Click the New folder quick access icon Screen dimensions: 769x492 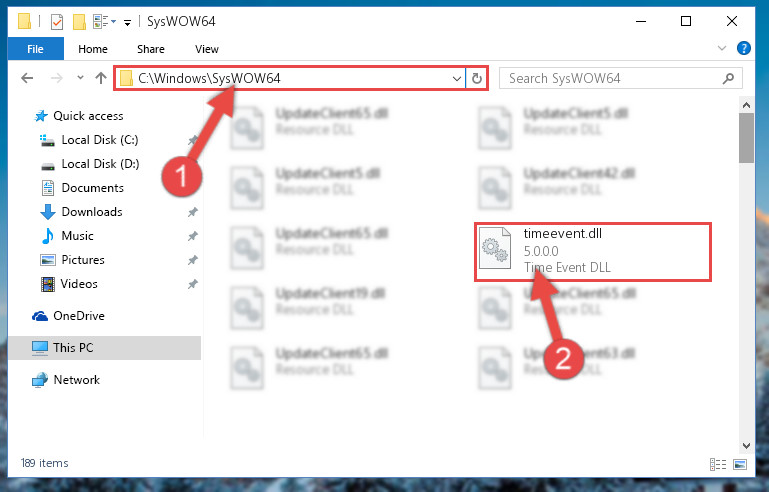pyautogui.click(x=79, y=22)
